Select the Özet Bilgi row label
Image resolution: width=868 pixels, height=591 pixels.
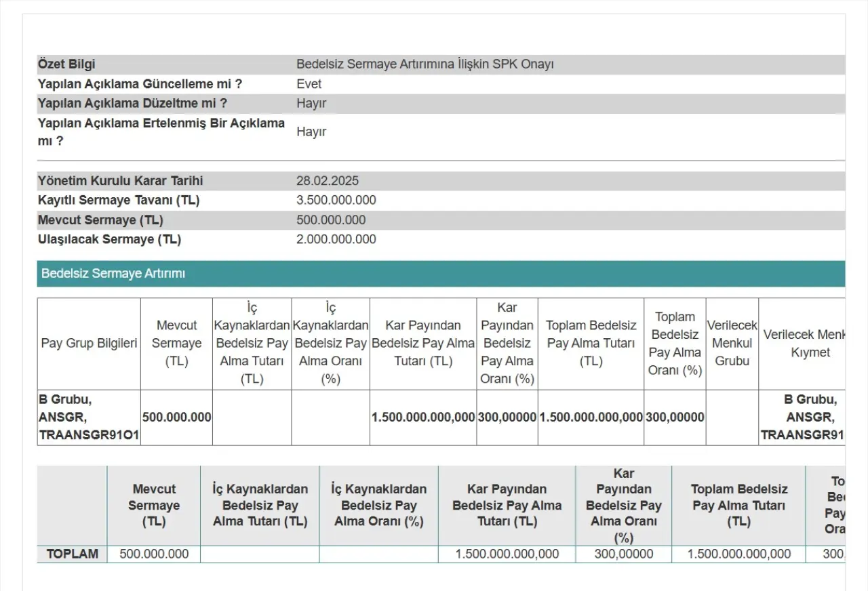pyautogui.click(x=66, y=64)
